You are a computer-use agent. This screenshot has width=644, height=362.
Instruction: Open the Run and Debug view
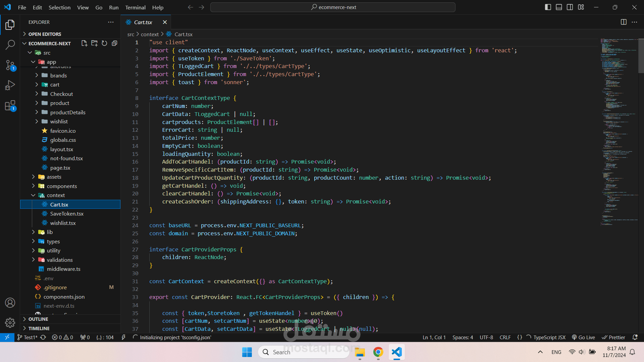click(x=10, y=85)
